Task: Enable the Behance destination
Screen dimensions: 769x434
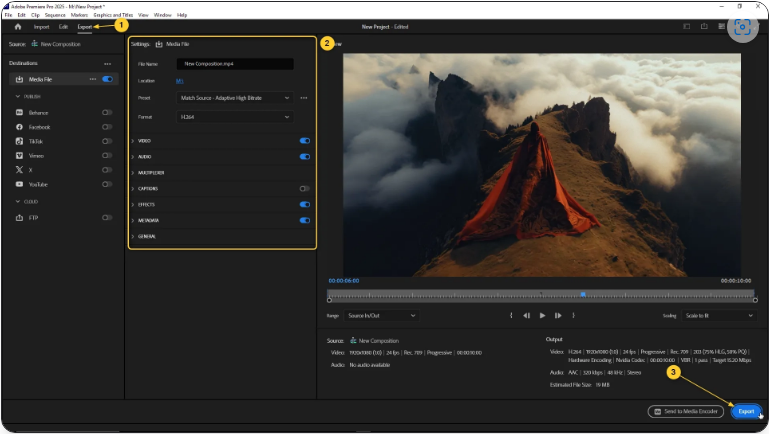Action: (x=107, y=113)
